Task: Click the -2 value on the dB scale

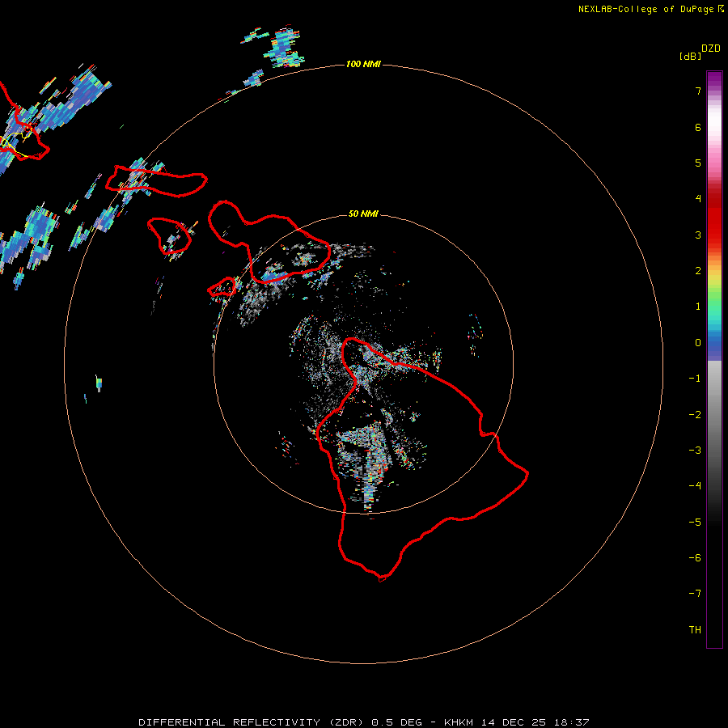Action: [x=695, y=415]
